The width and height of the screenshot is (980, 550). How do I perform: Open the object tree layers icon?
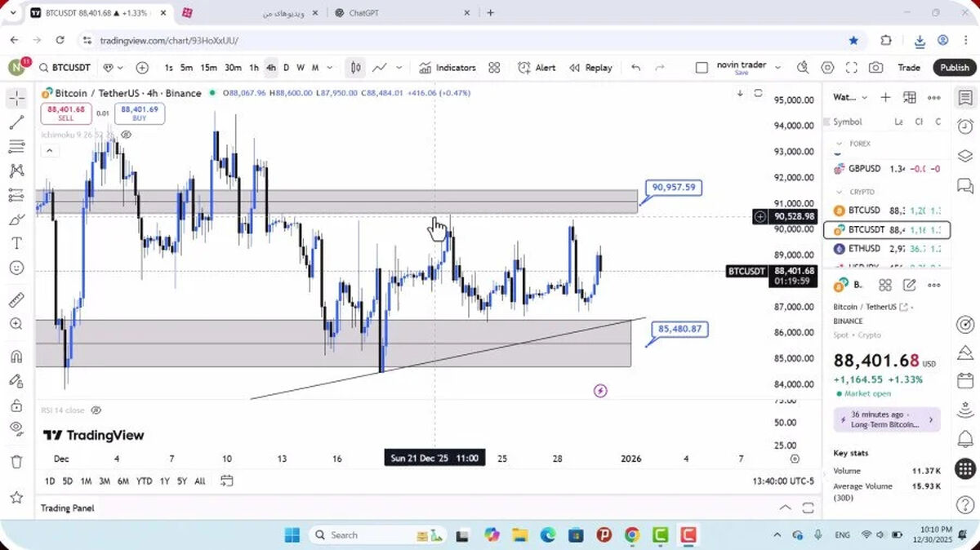965,156
